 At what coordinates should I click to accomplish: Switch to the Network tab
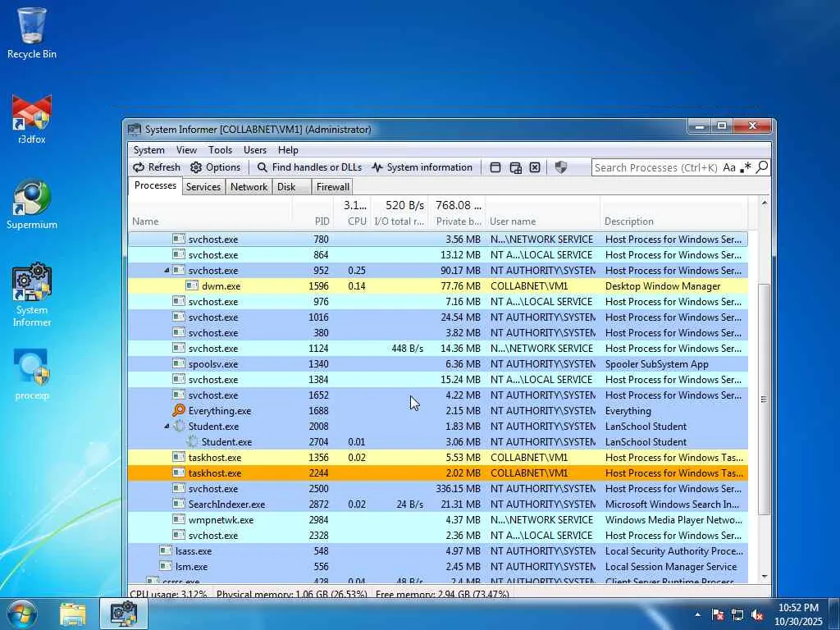click(249, 187)
